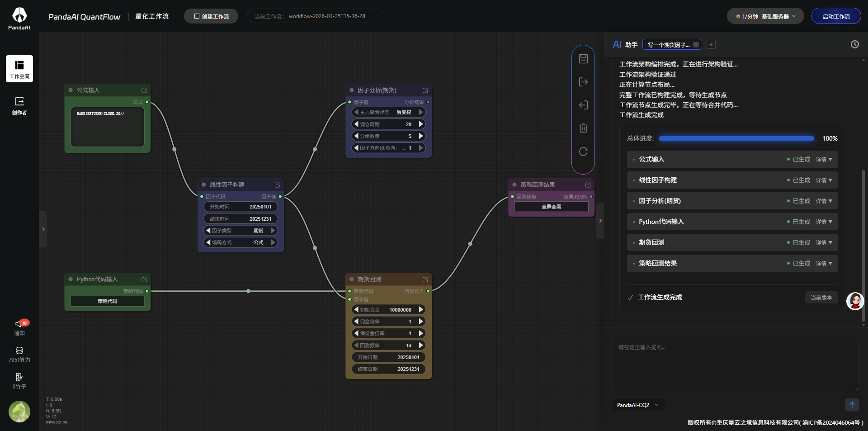Open the PandaAI-CQ2 model dropdown

pyautogui.click(x=637, y=405)
